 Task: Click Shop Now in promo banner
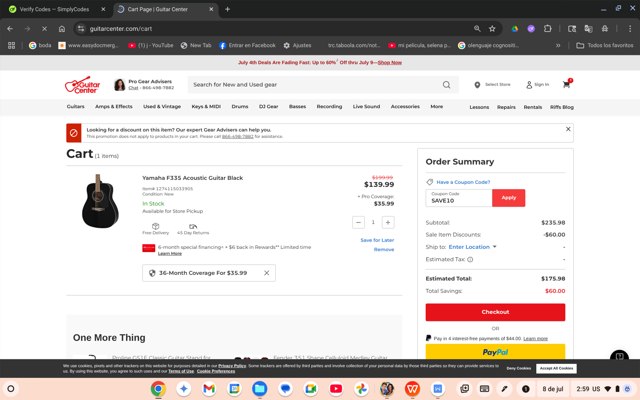pos(389,62)
